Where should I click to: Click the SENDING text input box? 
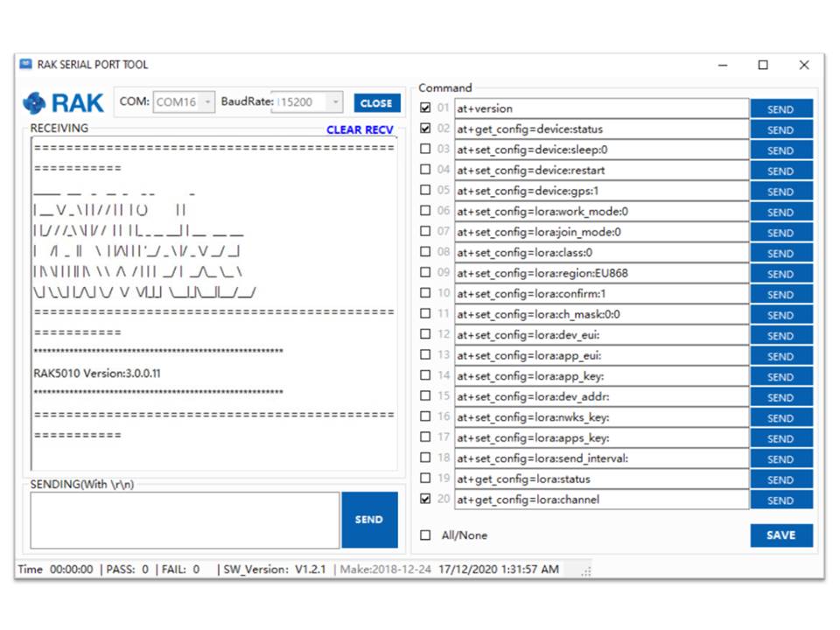(x=185, y=520)
